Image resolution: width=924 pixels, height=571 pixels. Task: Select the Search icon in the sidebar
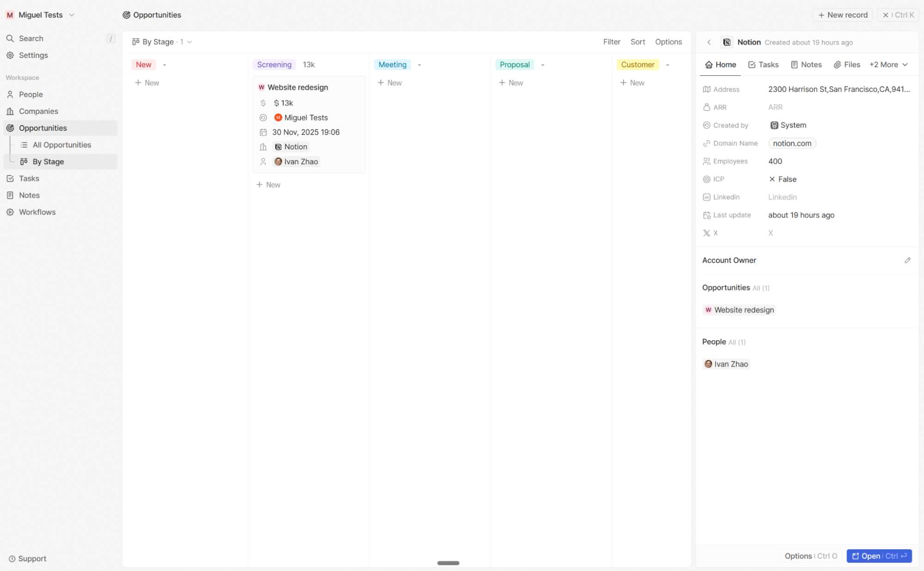(10, 38)
